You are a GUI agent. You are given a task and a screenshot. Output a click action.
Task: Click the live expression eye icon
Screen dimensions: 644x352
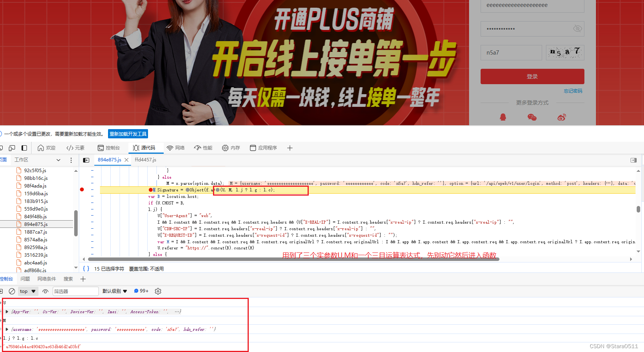pos(45,291)
